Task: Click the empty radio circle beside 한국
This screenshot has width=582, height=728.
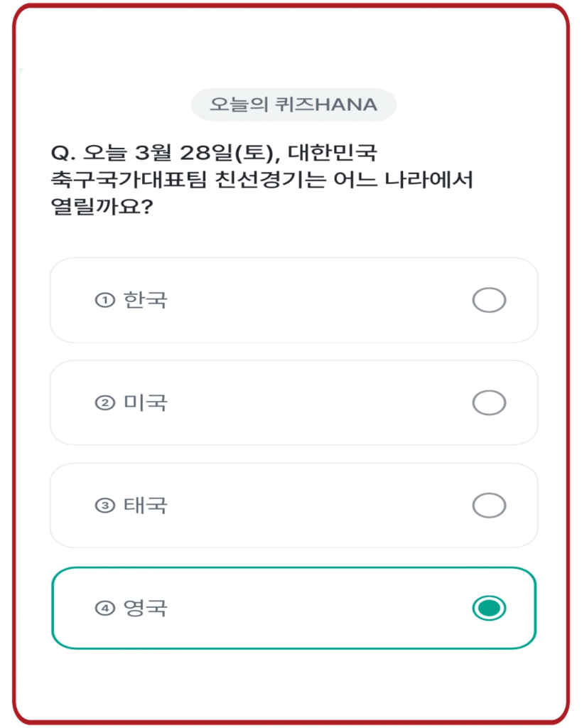Action: tap(489, 300)
